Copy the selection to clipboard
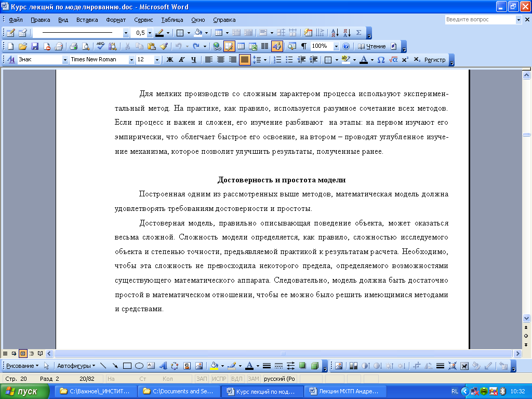Viewport: 532px width, 399px height. point(139,46)
